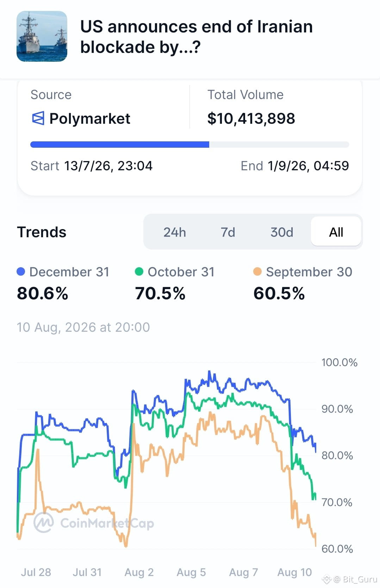Click the Total Volume $10,413,898 figure
This screenshot has height=588, width=380.
click(251, 118)
